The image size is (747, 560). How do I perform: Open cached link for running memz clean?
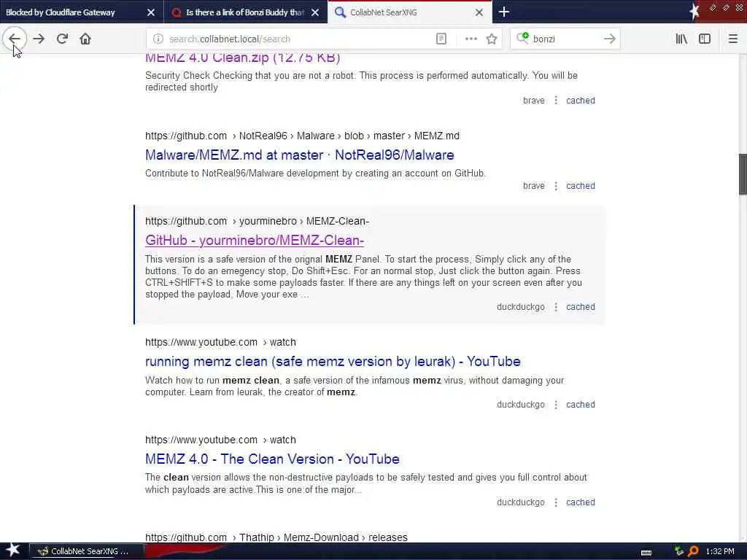(580, 404)
